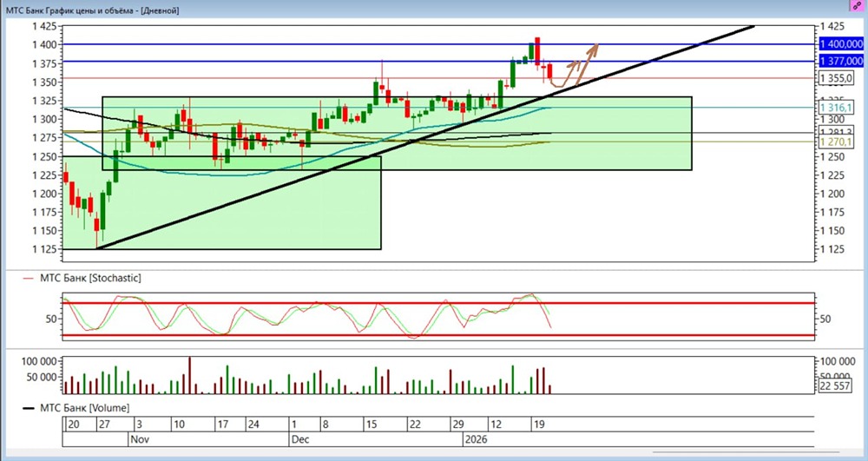868x461 pixels.
Task: Click the lower red Stochastic oversold level line
Action: [438, 335]
